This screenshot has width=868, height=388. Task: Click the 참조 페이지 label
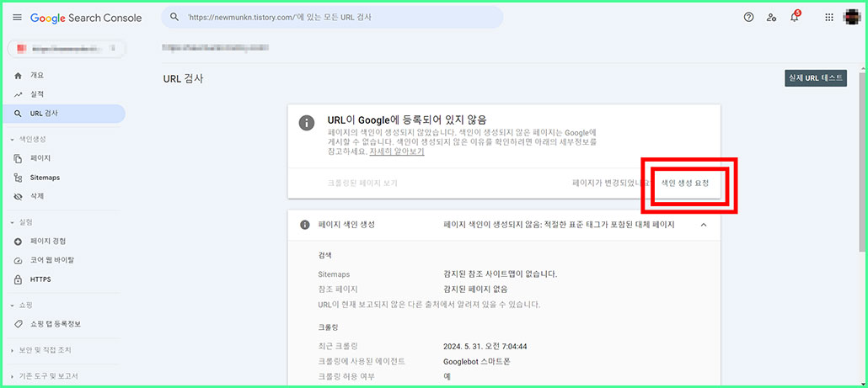coord(338,289)
